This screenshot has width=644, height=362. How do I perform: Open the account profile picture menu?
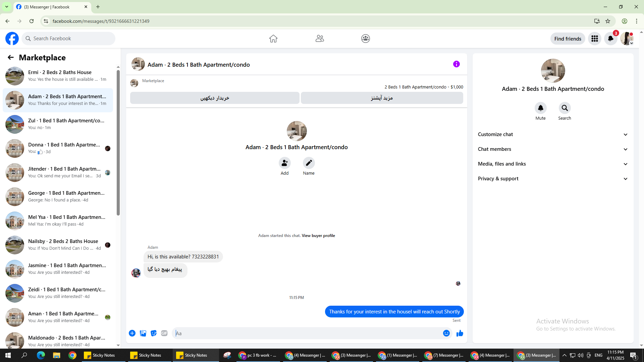point(627,39)
